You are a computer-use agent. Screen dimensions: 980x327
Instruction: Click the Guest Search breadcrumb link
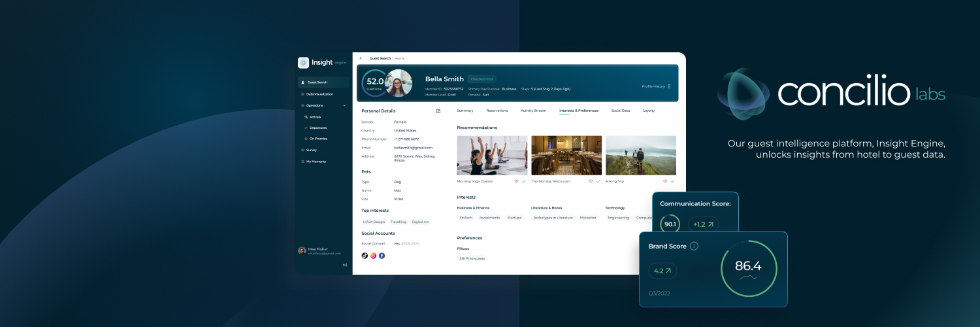coord(380,58)
